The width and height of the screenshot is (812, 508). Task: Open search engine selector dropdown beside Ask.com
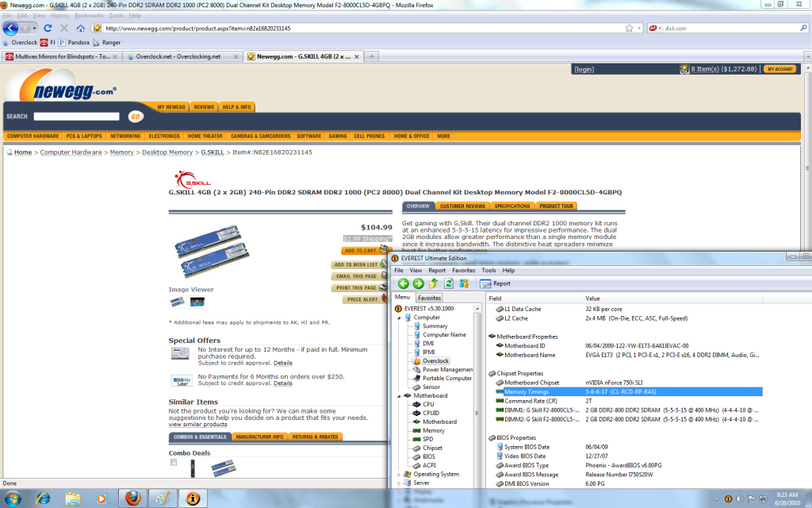pos(656,28)
